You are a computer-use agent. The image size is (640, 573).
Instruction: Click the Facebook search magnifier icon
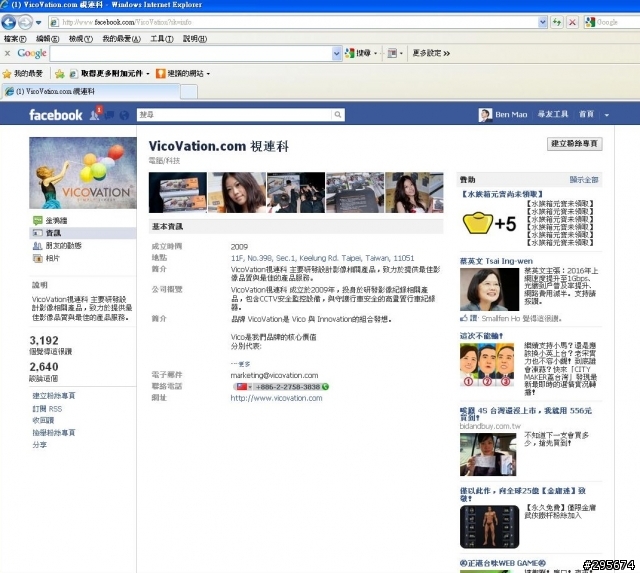click(x=338, y=115)
